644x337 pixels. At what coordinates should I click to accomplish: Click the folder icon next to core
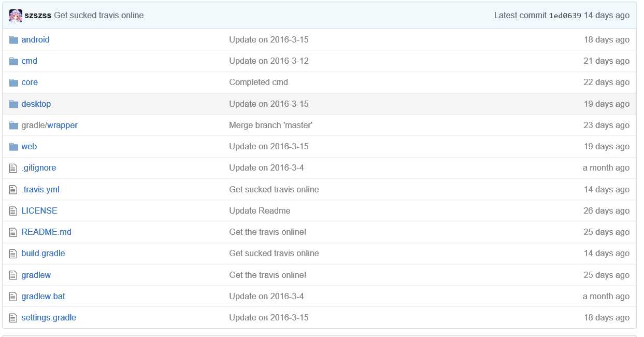click(13, 82)
